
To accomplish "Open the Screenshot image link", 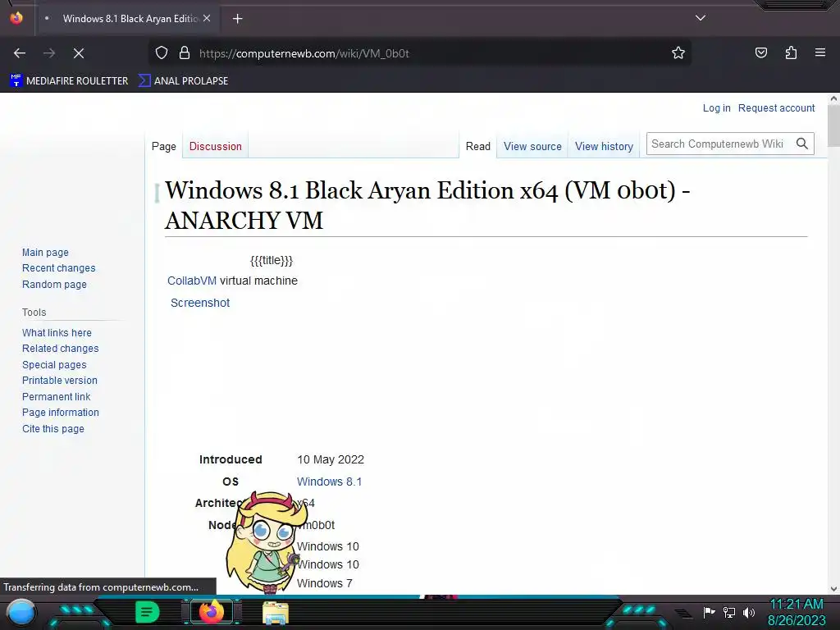I will [x=200, y=303].
